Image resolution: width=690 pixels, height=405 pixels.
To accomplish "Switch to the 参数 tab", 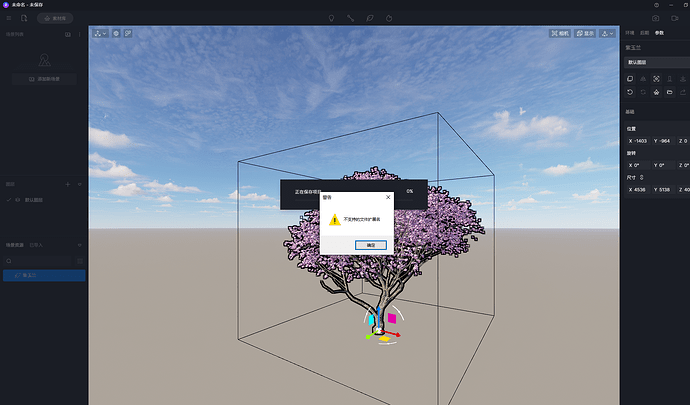I will [659, 33].
